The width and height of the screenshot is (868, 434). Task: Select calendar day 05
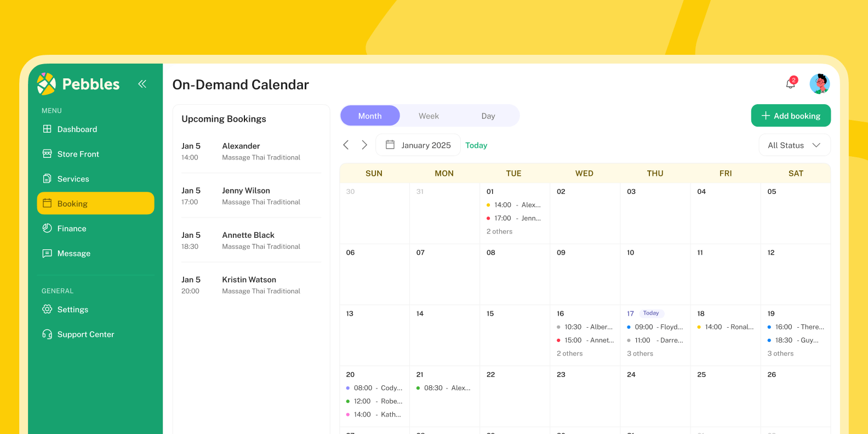click(796, 213)
